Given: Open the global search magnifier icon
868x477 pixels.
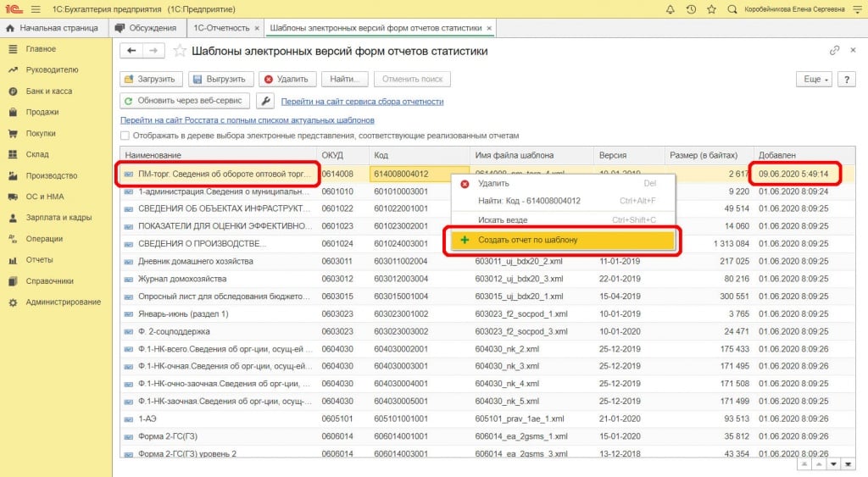Looking at the screenshot, I should click(732, 9).
